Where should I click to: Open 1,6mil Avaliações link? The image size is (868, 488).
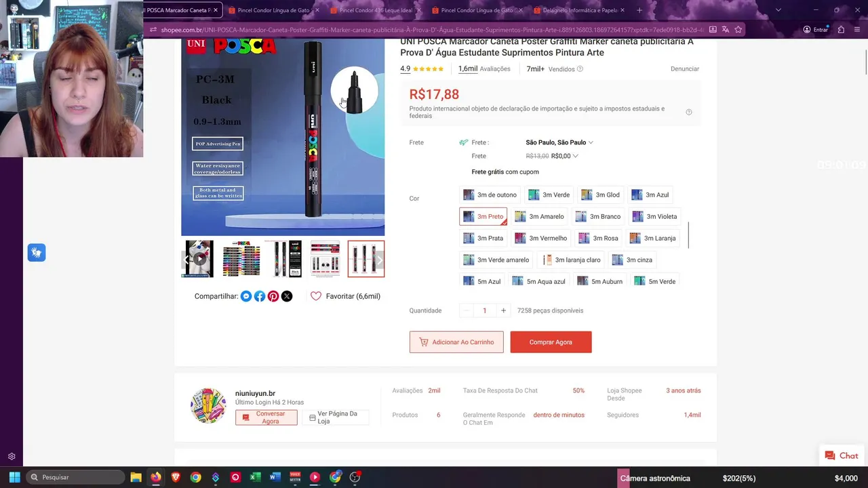point(484,69)
